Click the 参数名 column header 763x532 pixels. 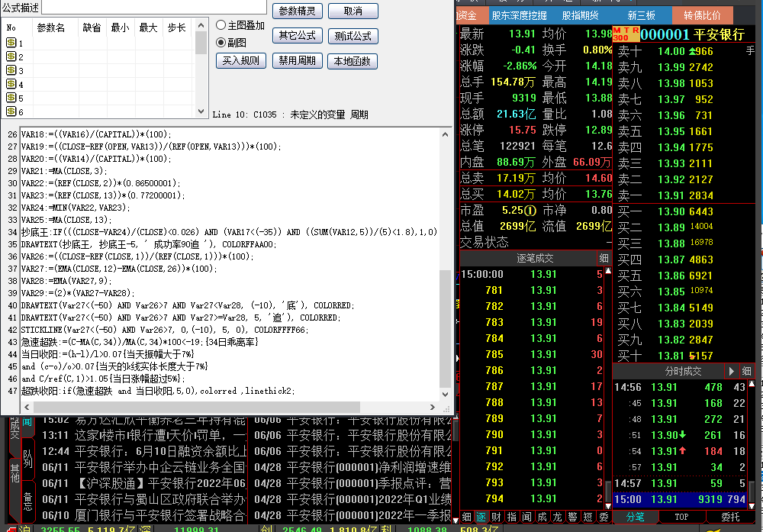pyautogui.click(x=50, y=27)
